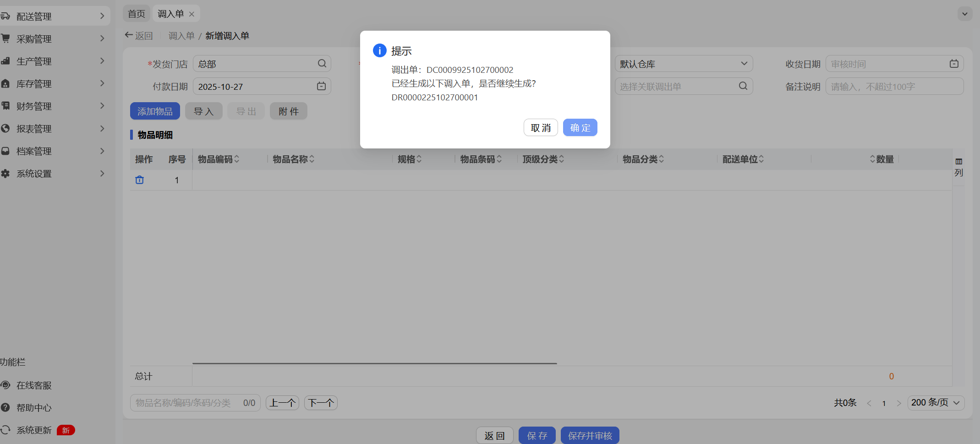The height and width of the screenshot is (444, 980).
Task: Click the 下一个 button
Action: [x=321, y=403]
